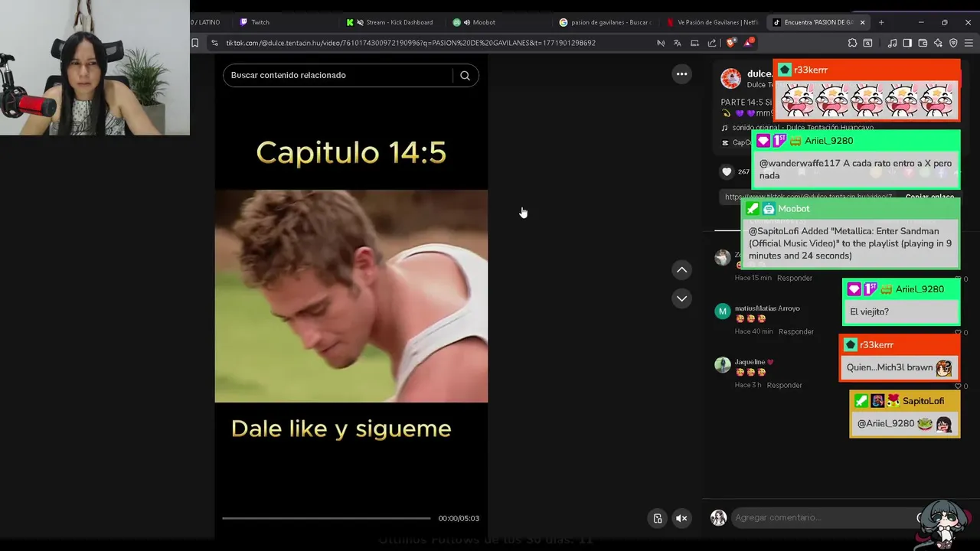
Task: Go to next video with down arrow
Action: point(681,298)
